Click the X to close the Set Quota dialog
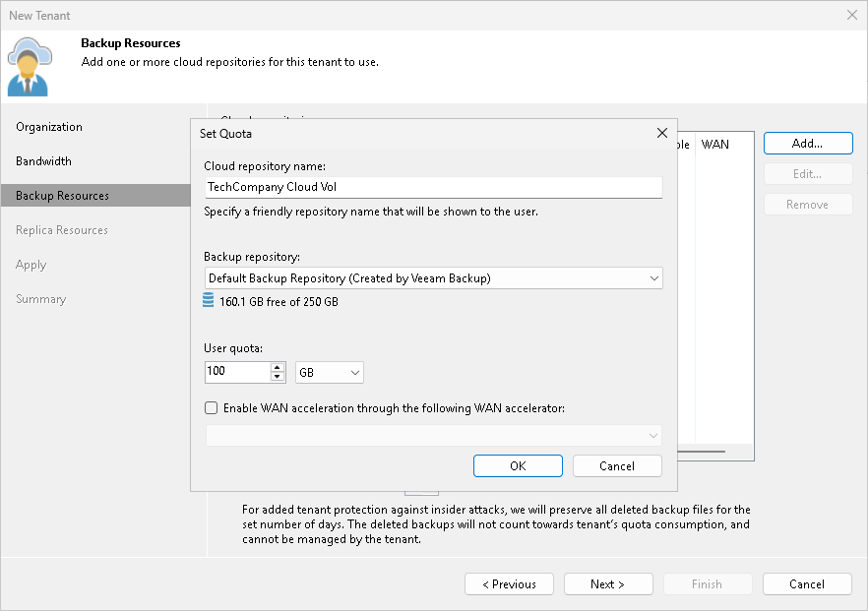Viewport: 868px width, 611px height. point(661,133)
